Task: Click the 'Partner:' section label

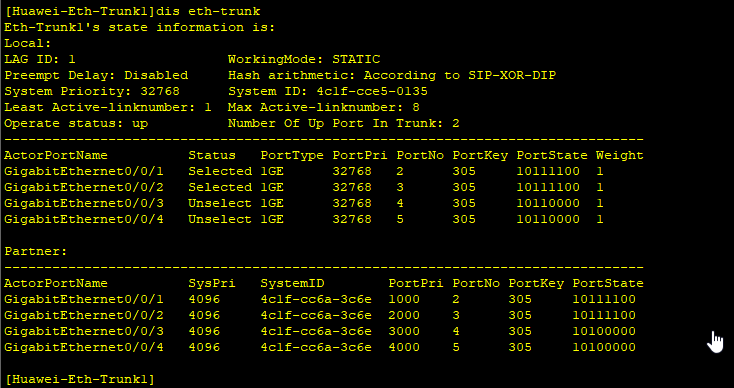Action: click(36, 251)
